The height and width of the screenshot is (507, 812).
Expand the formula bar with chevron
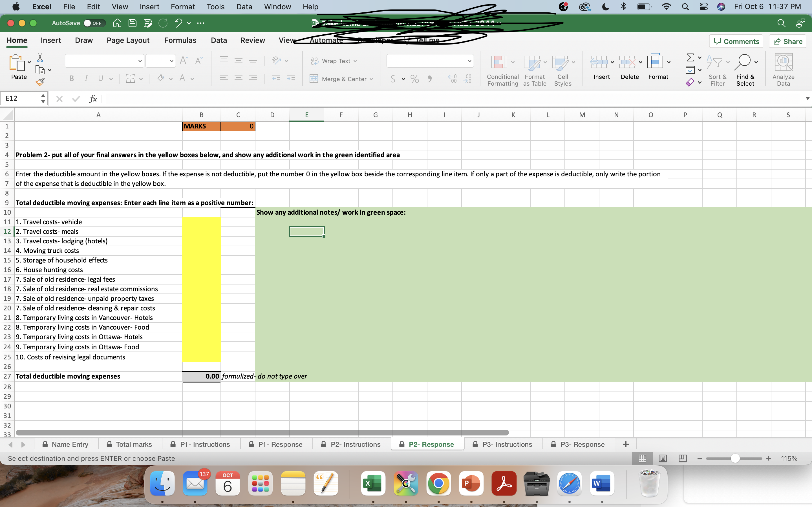point(807,99)
